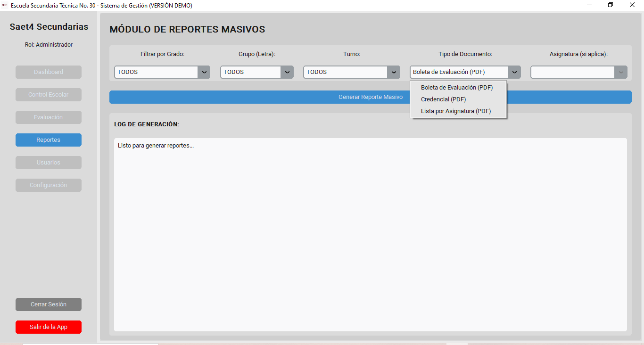Go to Configuración settings

[x=48, y=185]
